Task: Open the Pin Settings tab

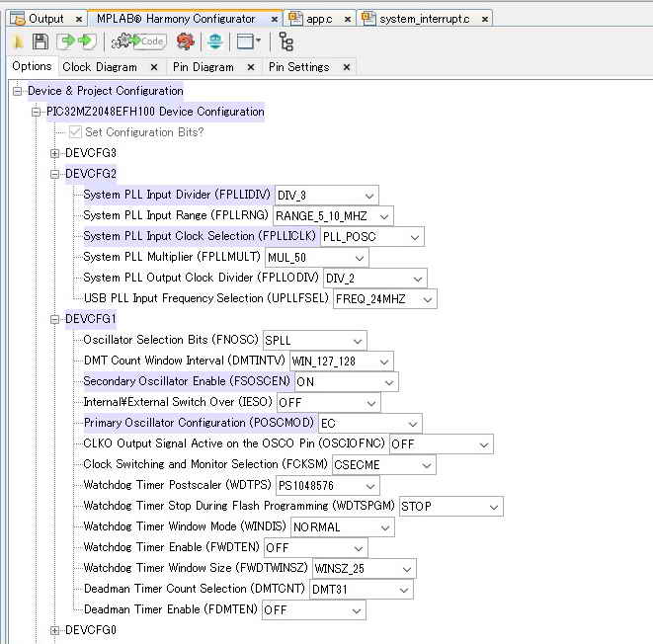Action: point(298,67)
